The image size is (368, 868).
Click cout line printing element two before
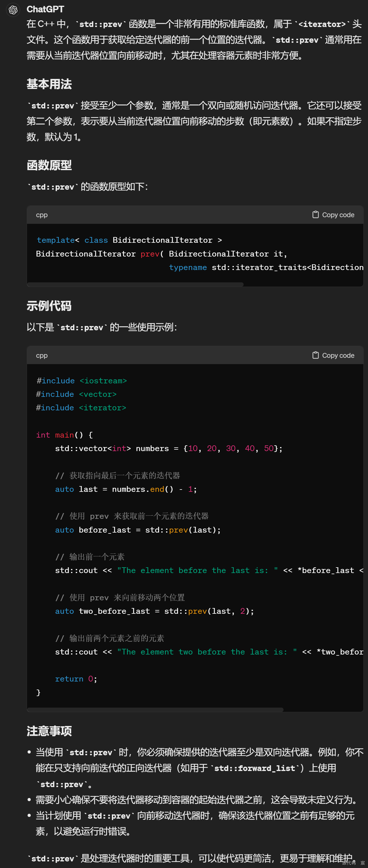(x=209, y=652)
